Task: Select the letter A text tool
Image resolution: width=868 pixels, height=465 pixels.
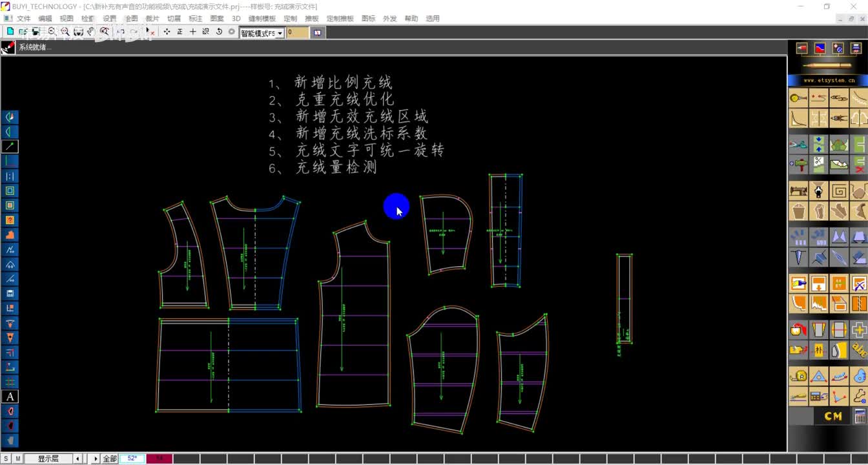Action: point(10,397)
